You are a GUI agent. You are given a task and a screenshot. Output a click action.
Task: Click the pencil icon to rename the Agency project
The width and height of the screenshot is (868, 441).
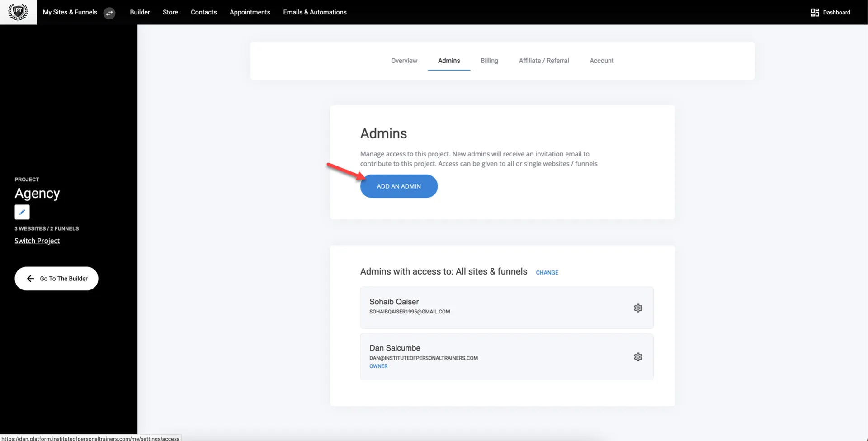click(22, 212)
